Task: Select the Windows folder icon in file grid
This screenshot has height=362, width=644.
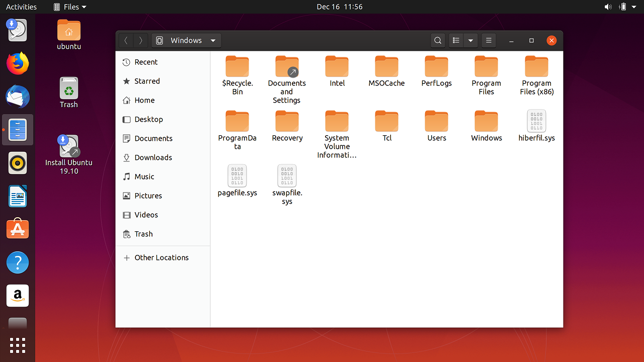Action: coord(487,121)
